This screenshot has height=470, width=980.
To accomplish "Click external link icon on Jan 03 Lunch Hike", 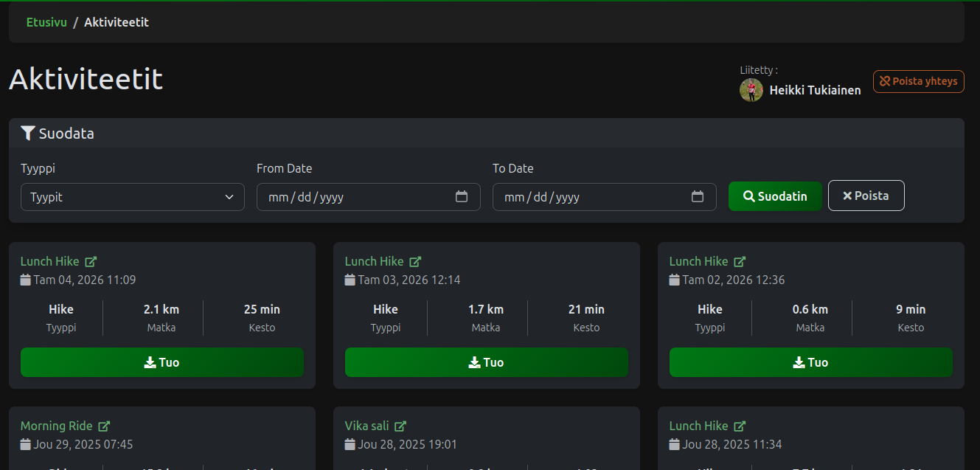I will 415,261.
